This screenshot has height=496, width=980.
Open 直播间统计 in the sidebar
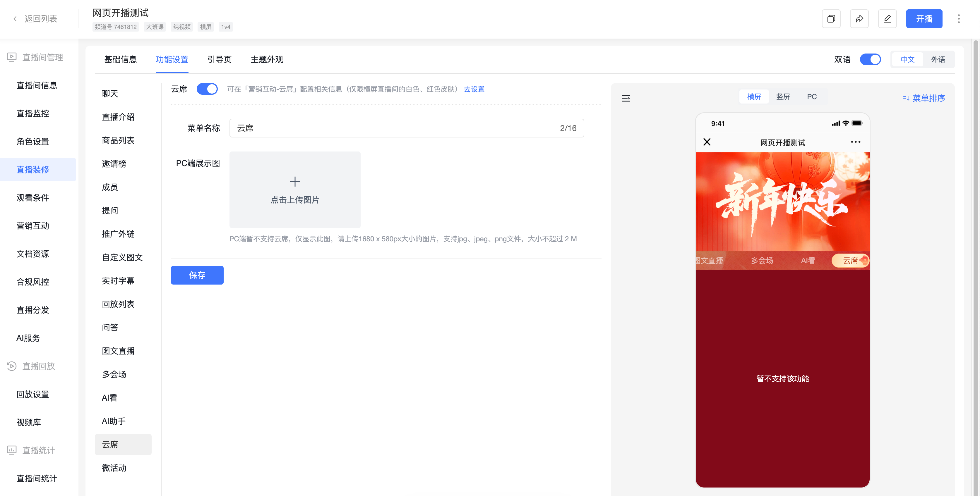[x=37, y=478]
